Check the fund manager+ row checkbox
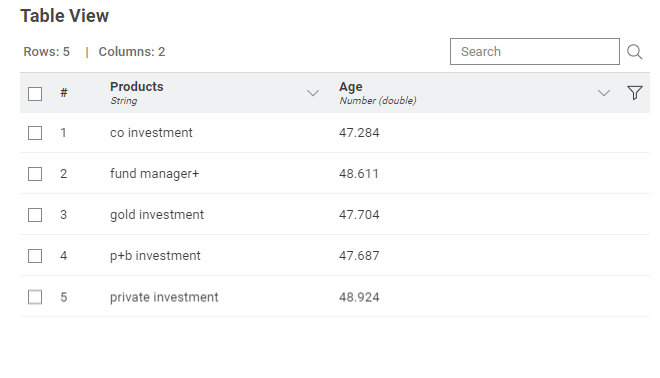 tap(35, 174)
